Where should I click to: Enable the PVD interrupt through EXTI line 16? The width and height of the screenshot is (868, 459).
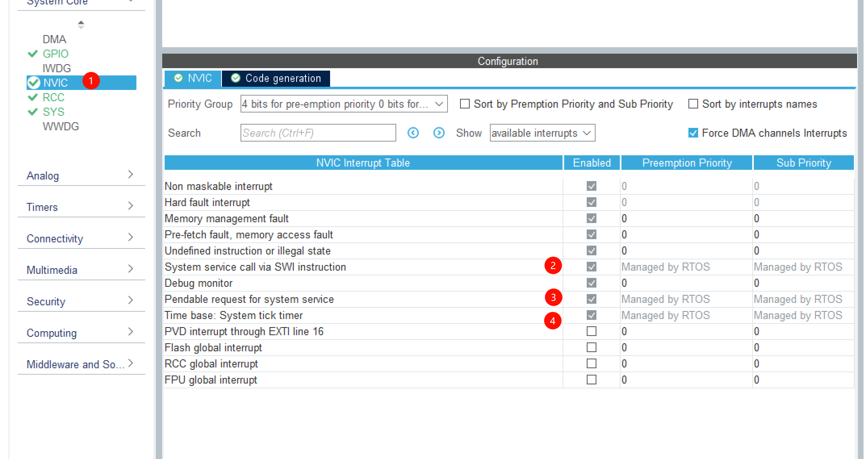coord(591,331)
